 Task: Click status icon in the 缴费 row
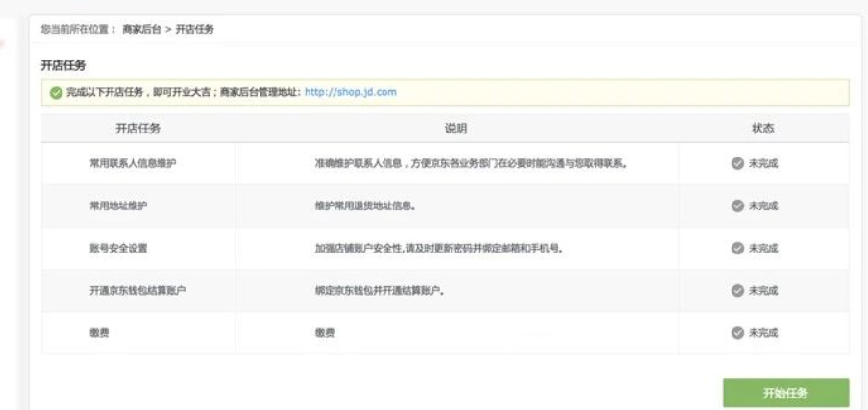tap(737, 332)
